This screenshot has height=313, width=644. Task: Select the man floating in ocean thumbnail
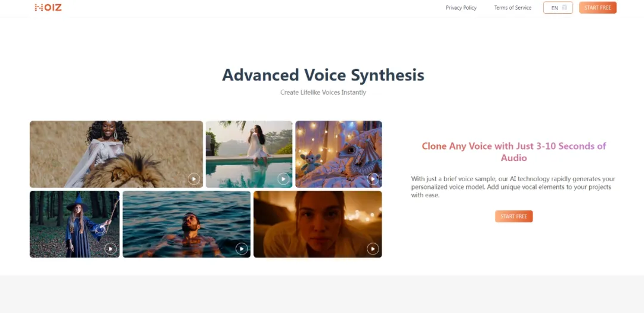tap(187, 224)
